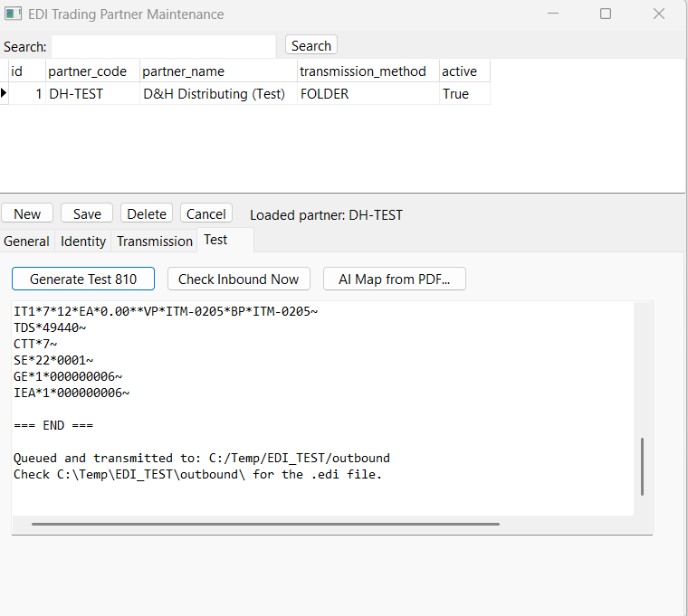Screen dimensions: 688x616
Task: Sort by the active column header
Action: click(464, 71)
